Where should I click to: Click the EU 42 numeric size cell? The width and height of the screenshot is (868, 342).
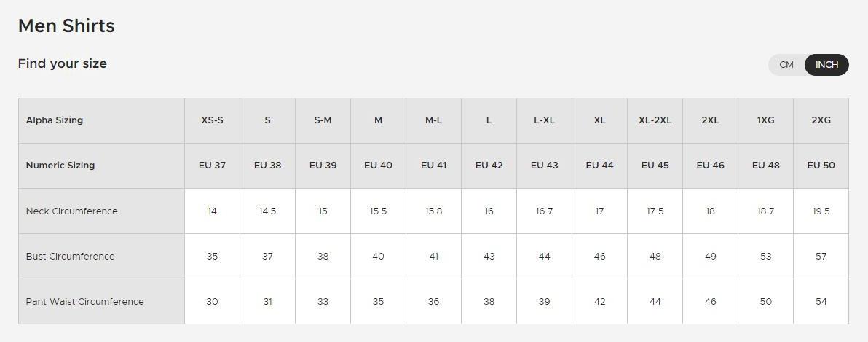[489, 166]
